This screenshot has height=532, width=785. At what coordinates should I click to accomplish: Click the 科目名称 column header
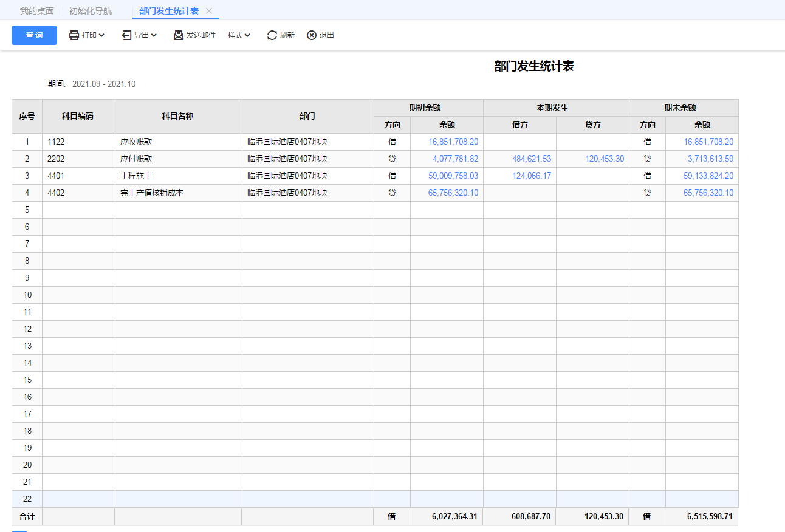click(x=178, y=116)
